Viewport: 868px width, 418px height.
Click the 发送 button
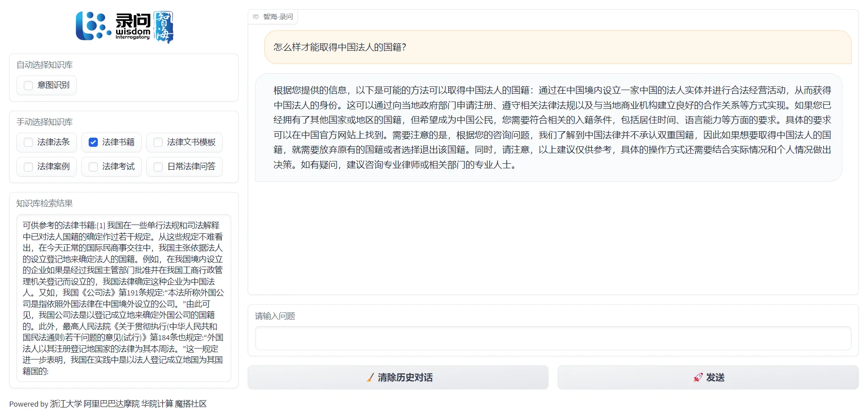[708, 377]
